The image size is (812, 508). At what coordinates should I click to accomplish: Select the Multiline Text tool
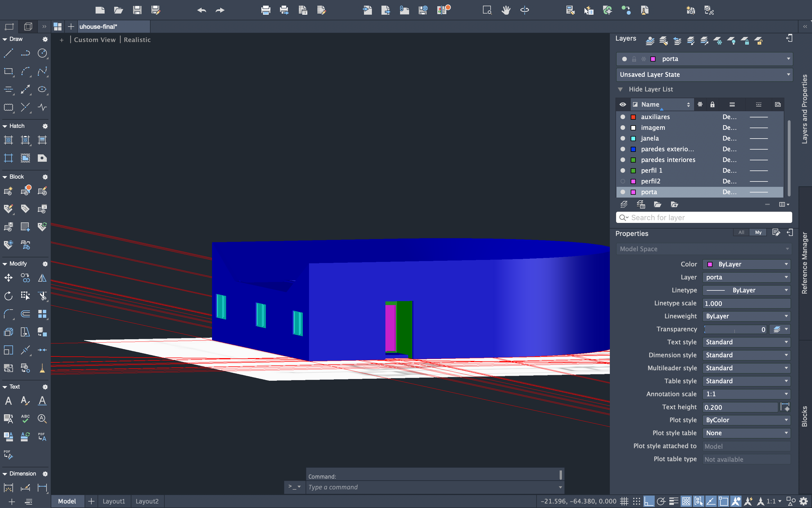[x=8, y=401]
